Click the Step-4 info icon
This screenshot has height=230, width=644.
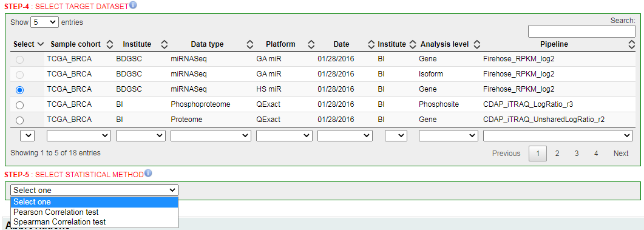pos(133,5)
